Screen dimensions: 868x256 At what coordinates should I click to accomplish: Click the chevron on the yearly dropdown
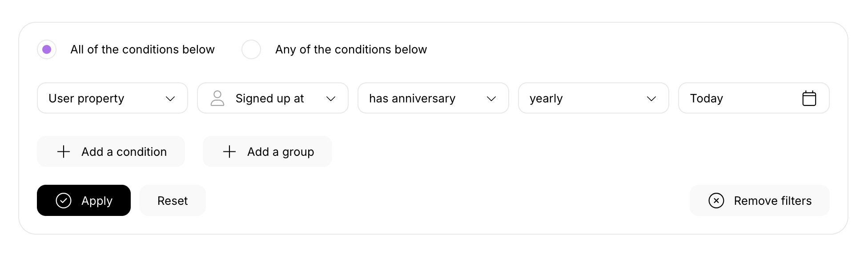651,98
